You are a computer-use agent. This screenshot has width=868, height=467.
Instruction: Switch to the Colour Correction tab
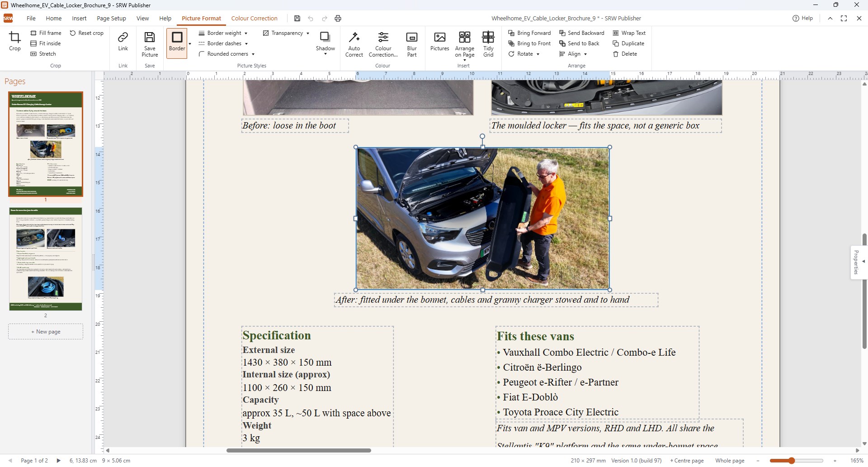254,19
